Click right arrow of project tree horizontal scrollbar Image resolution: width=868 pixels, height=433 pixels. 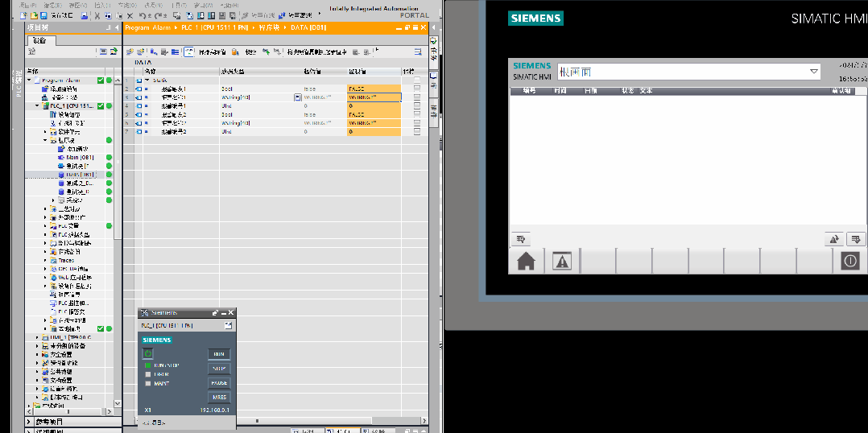[x=110, y=411]
